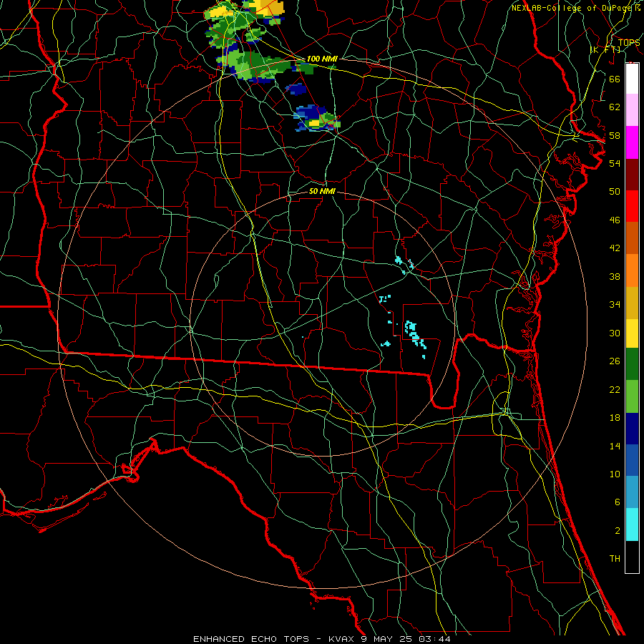Click the bright yellow legend swatch
The image size is (644, 644).
[632, 333]
